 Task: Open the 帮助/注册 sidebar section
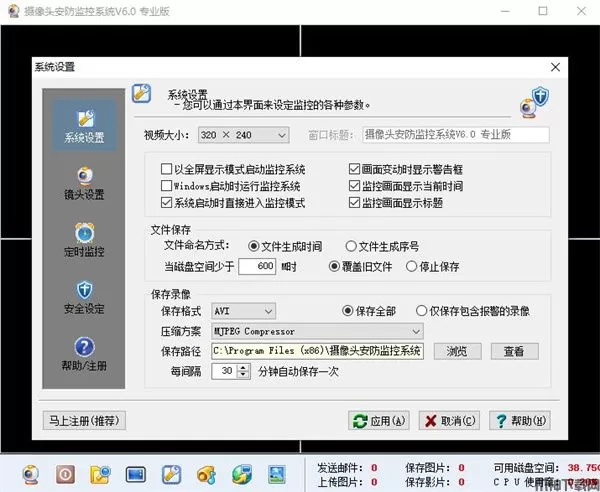(x=84, y=355)
